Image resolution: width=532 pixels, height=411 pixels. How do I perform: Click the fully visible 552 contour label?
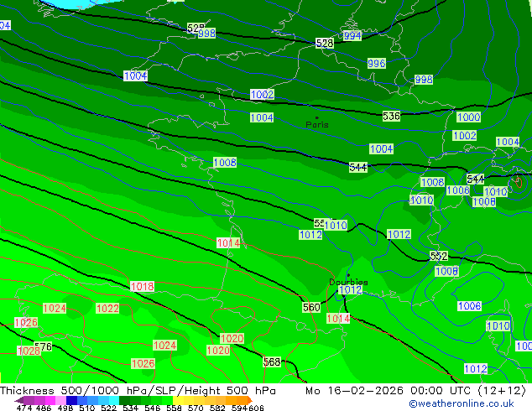pyautogui.click(x=439, y=256)
